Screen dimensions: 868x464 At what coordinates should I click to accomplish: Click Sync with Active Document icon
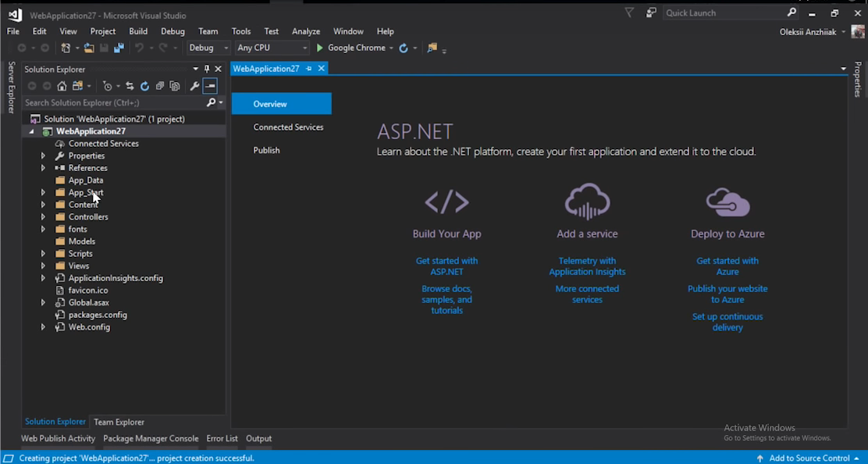tap(130, 86)
